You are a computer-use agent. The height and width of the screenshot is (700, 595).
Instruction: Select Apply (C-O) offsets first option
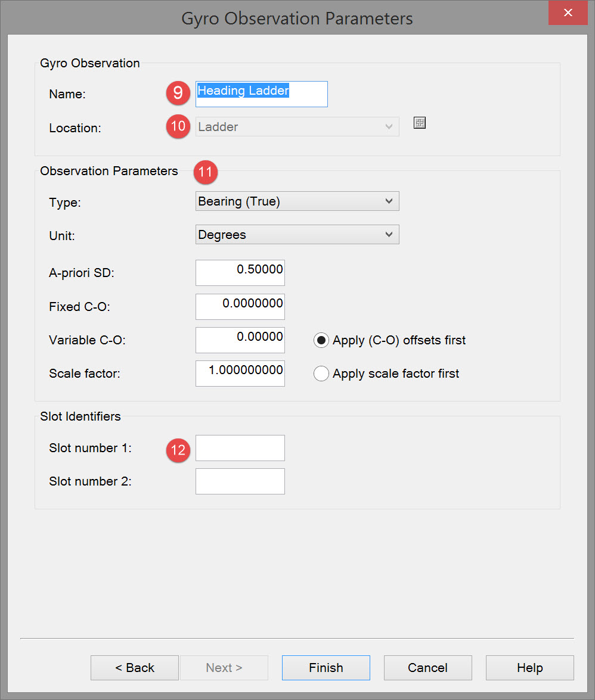(321, 341)
